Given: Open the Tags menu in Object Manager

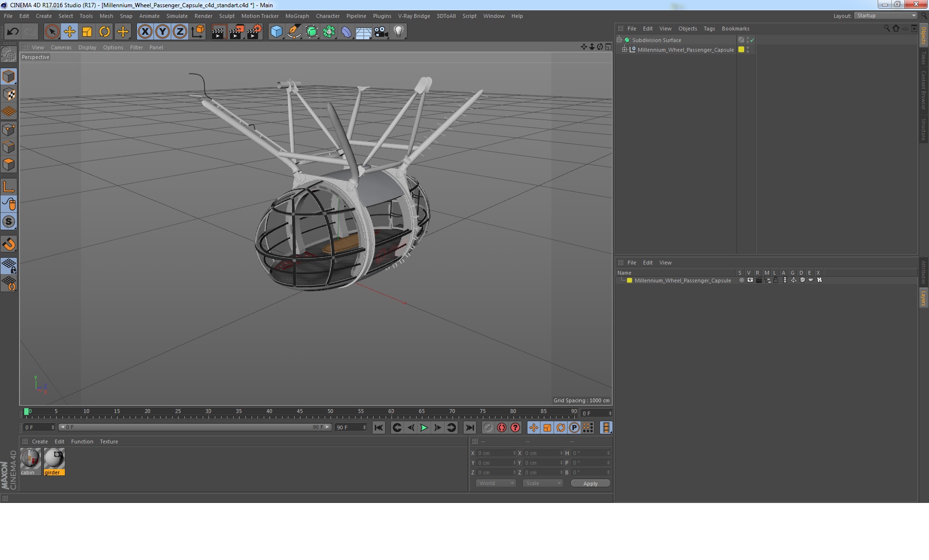Looking at the screenshot, I should click(709, 29).
